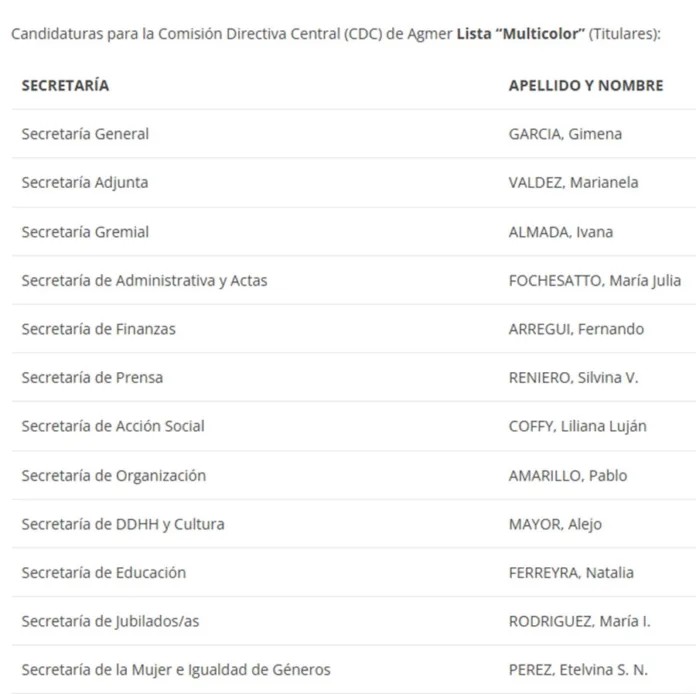
Task: Click the name GARCIA, Gimena
Action: [x=565, y=134]
